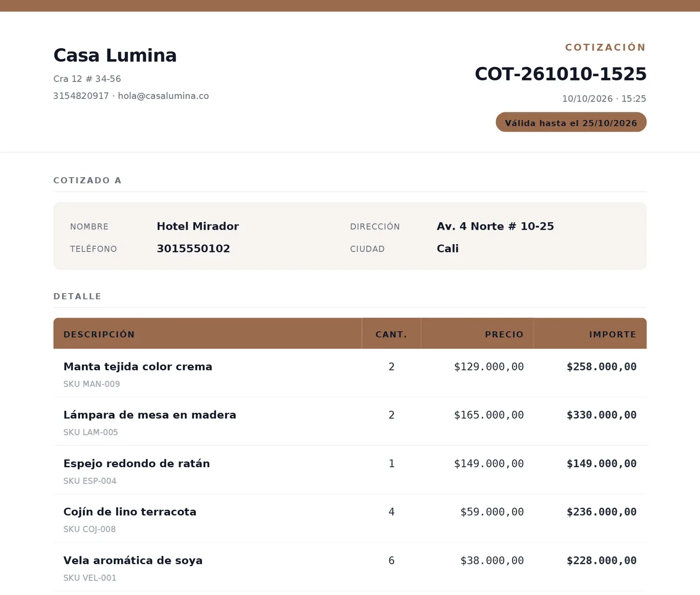Select item Cojín de lino terracota
Image resolution: width=700 pixels, height=595 pixels.
tap(130, 512)
